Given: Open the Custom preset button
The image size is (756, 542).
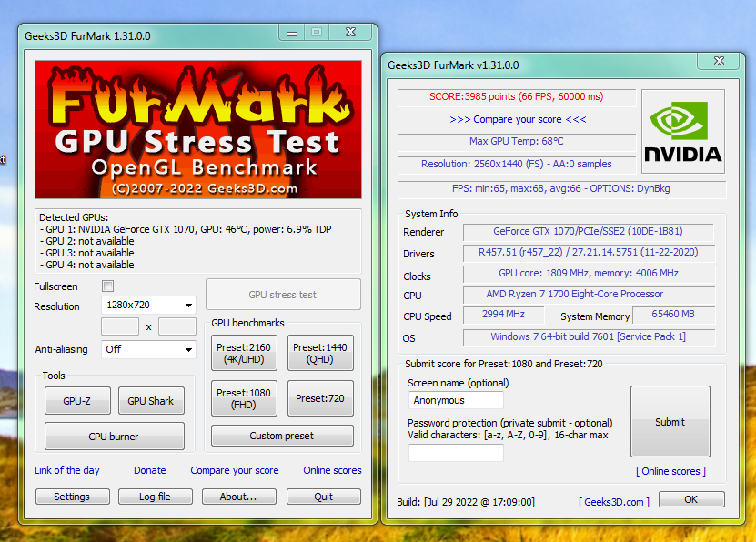Looking at the screenshot, I should pyautogui.click(x=282, y=436).
